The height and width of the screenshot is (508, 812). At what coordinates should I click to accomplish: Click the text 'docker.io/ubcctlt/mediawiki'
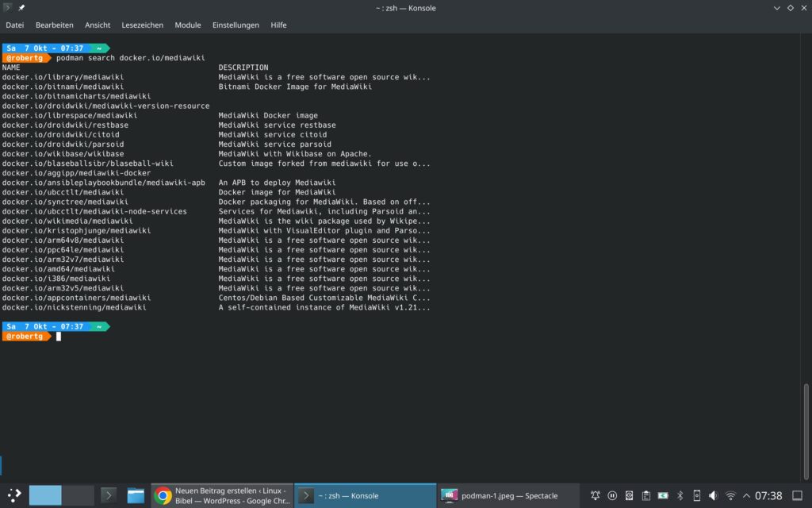click(x=63, y=192)
